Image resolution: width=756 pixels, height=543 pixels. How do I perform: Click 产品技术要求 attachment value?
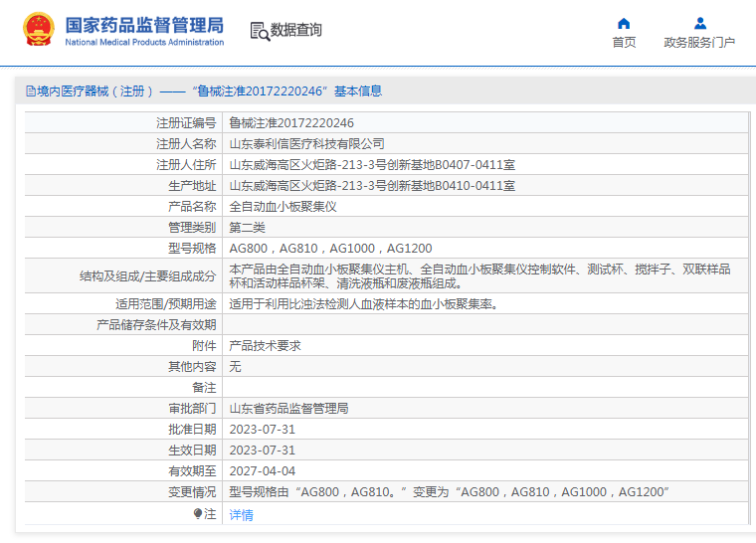[x=265, y=346]
